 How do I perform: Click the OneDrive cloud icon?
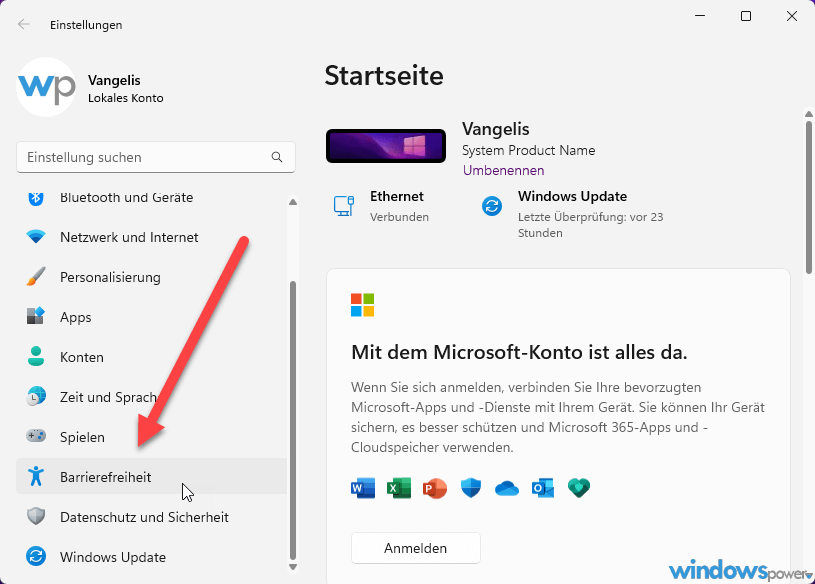click(x=507, y=488)
